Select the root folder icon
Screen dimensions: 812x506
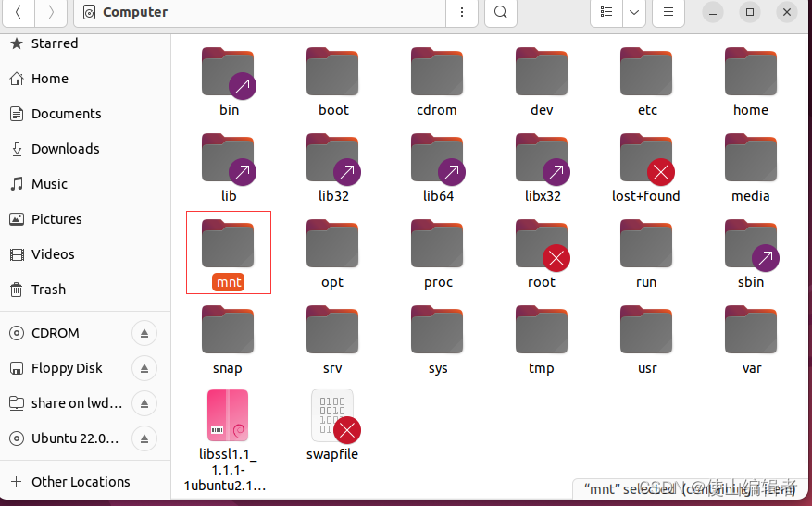click(x=543, y=245)
